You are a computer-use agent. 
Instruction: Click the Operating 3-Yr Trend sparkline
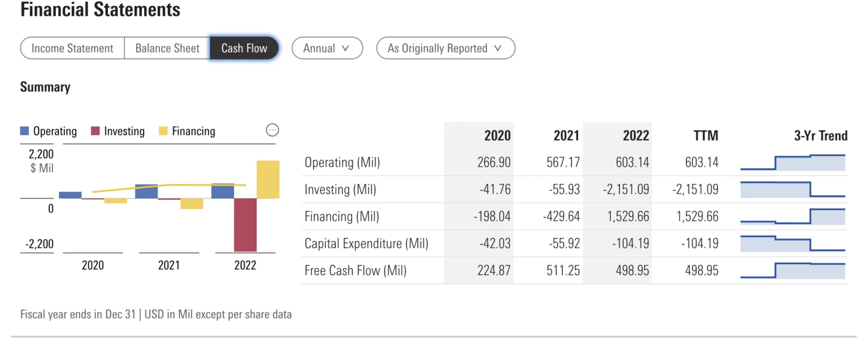[792, 163]
